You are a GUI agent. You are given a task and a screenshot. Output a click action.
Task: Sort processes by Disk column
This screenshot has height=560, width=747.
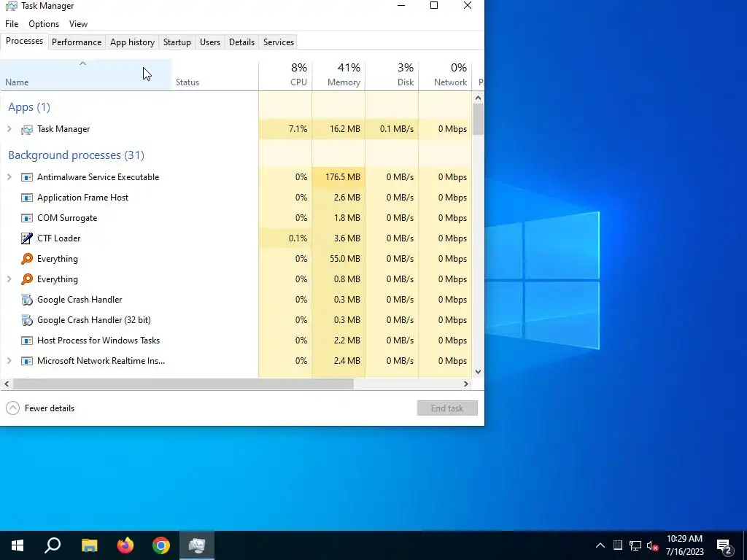tap(392, 75)
